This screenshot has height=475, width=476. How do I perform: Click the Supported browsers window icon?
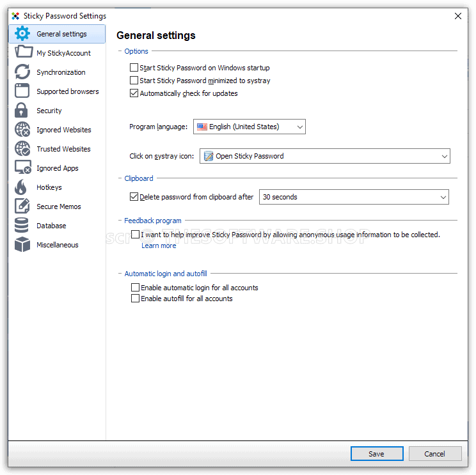click(22, 91)
